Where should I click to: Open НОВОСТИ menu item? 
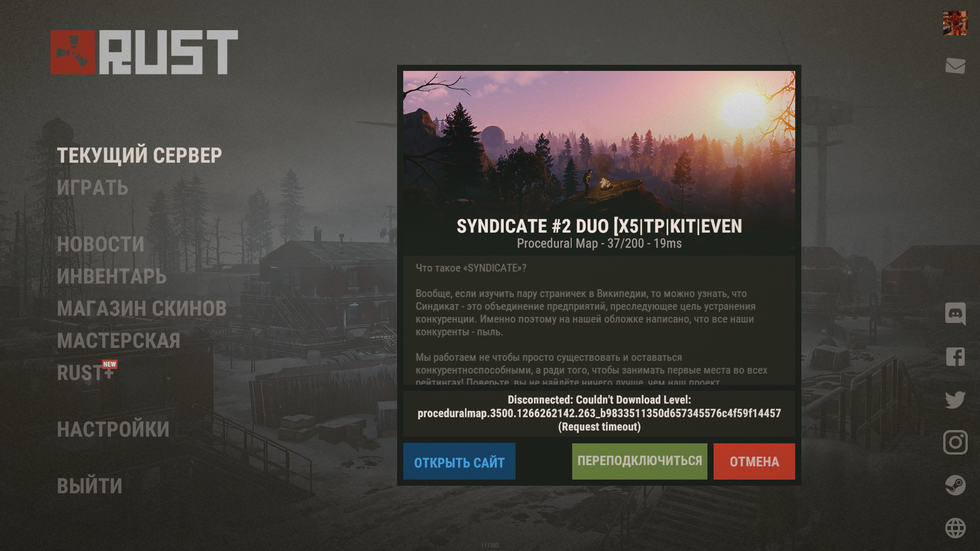coord(101,244)
